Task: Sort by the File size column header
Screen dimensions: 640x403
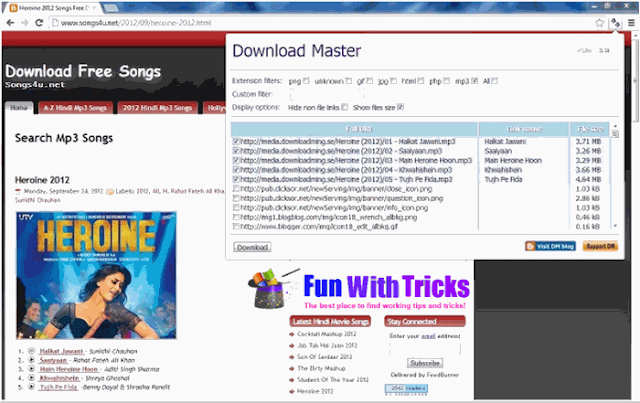Action: tap(590, 129)
